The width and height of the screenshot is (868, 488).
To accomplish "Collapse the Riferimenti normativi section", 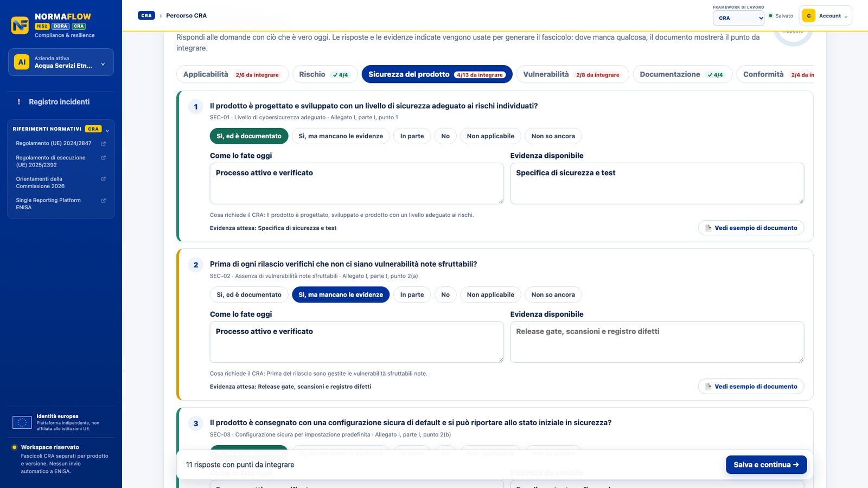I will tap(107, 130).
